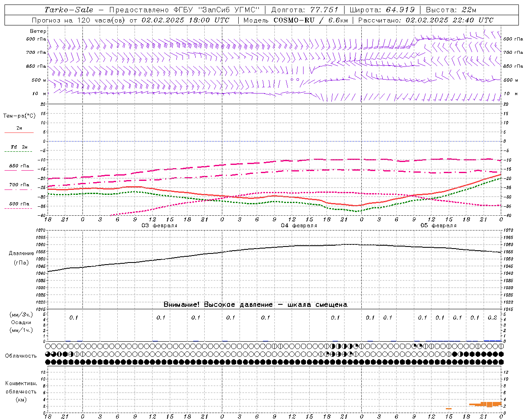The image size is (525, 420).
Task: Click the 'Осадки' precipitation label
Action: 21,322
